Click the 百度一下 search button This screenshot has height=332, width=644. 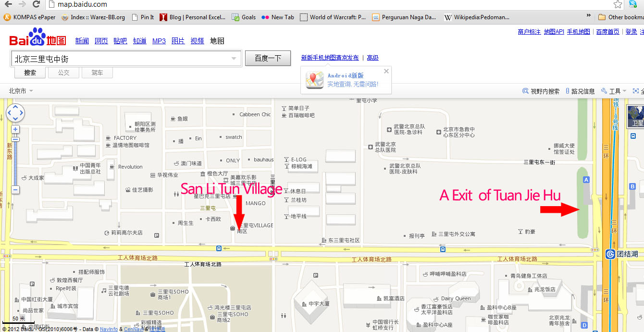pyautogui.click(x=268, y=59)
